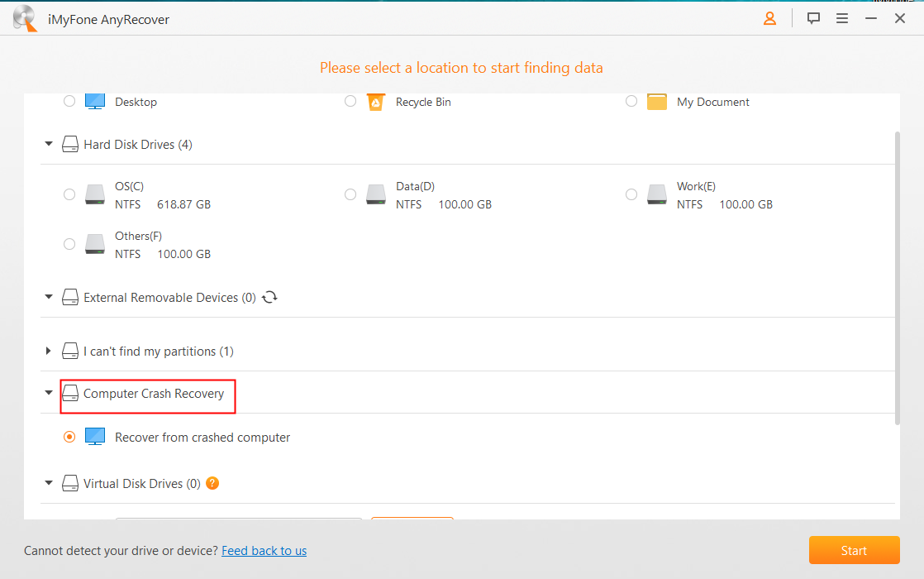The width and height of the screenshot is (924, 579).
Task: Select Recover from crashed computer radio button
Action: pyautogui.click(x=69, y=437)
